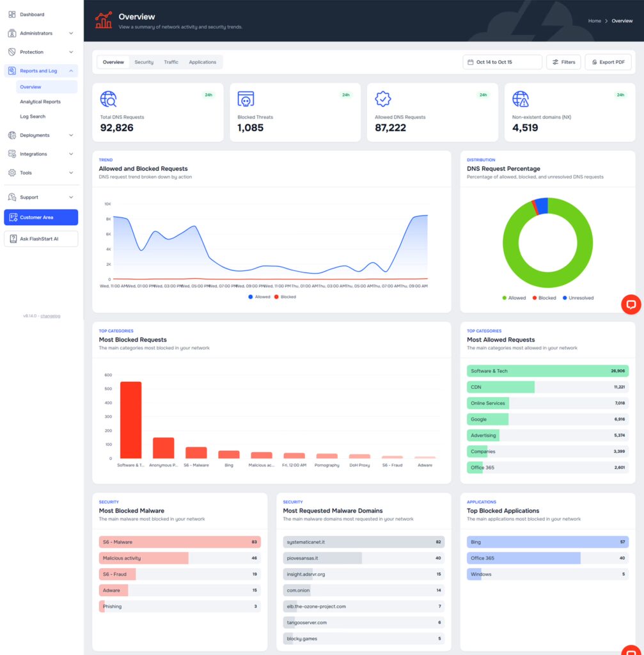Open Log Search in sidebar
644x655 pixels.
point(33,116)
